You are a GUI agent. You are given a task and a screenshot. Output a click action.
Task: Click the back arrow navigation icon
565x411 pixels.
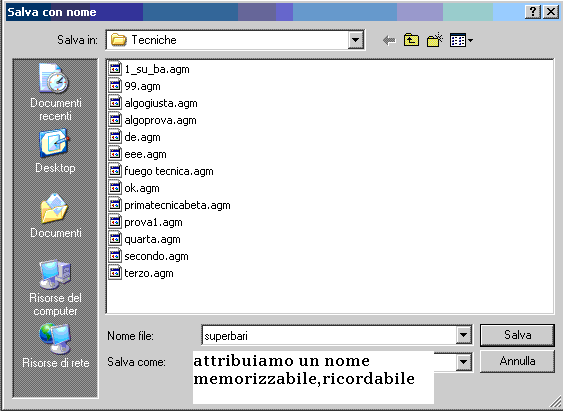(389, 40)
